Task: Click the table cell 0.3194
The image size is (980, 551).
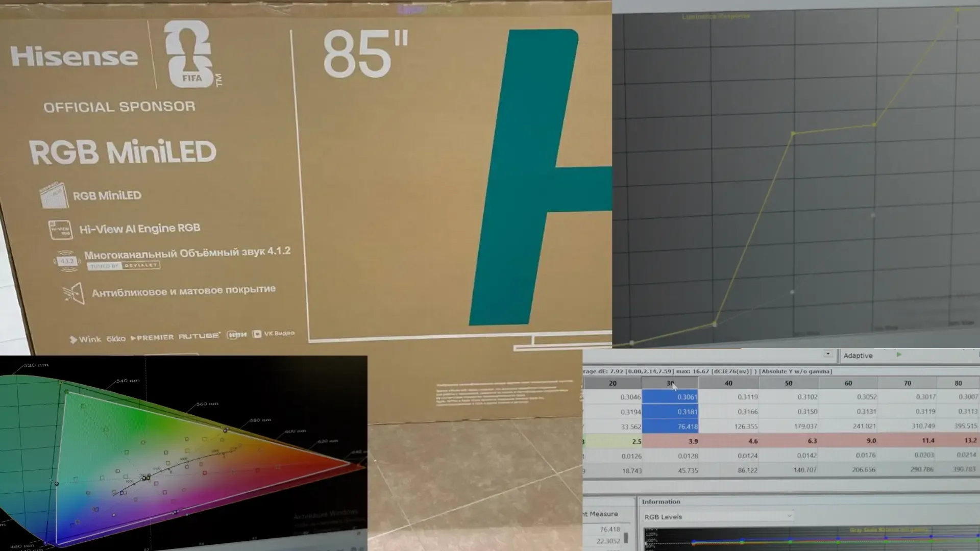Action: tap(612, 412)
